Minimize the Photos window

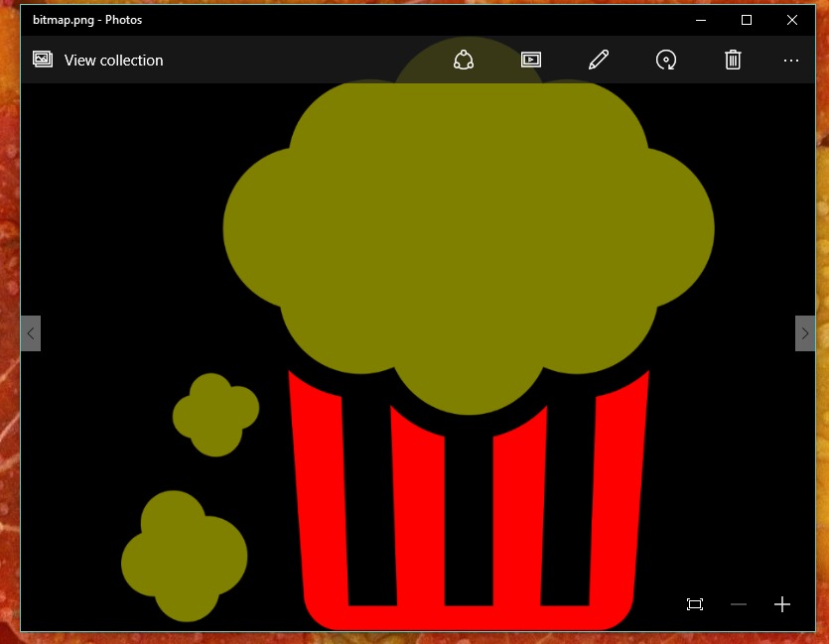pyautogui.click(x=701, y=19)
